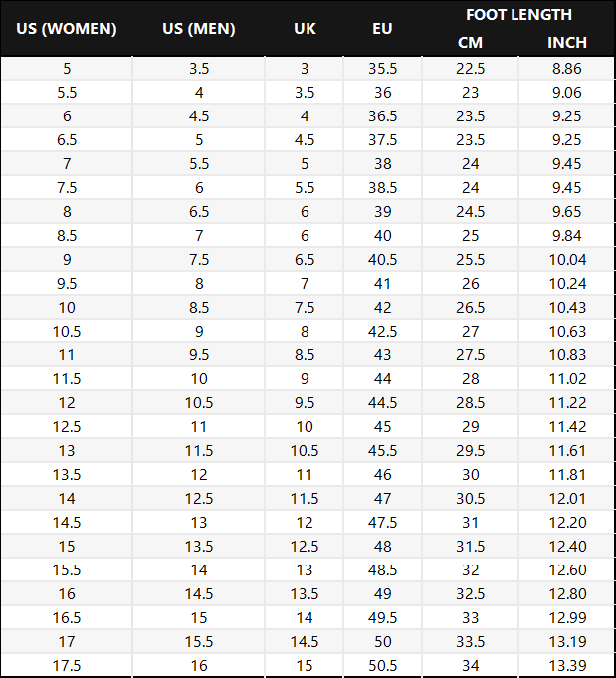Select the EU size 47.5 cell

click(382, 523)
